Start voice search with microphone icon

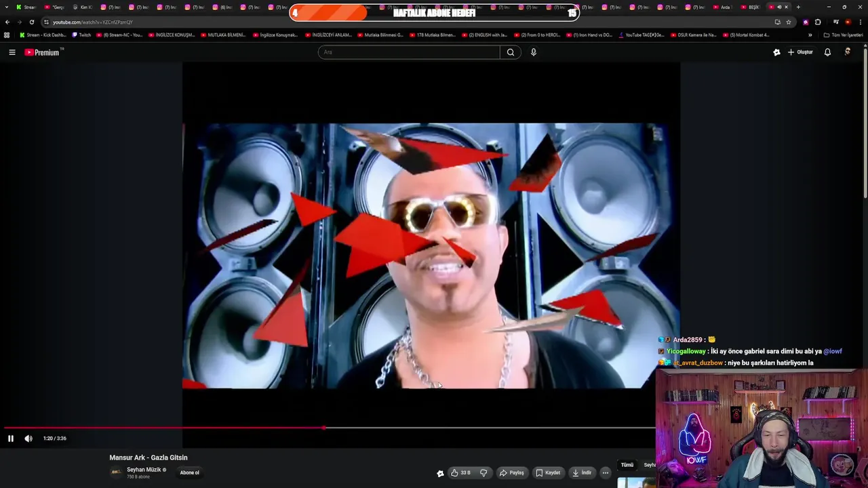coord(534,52)
